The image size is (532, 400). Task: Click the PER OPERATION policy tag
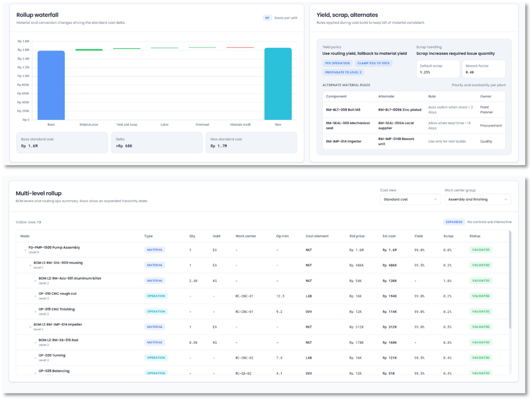pyautogui.click(x=337, y=63)
